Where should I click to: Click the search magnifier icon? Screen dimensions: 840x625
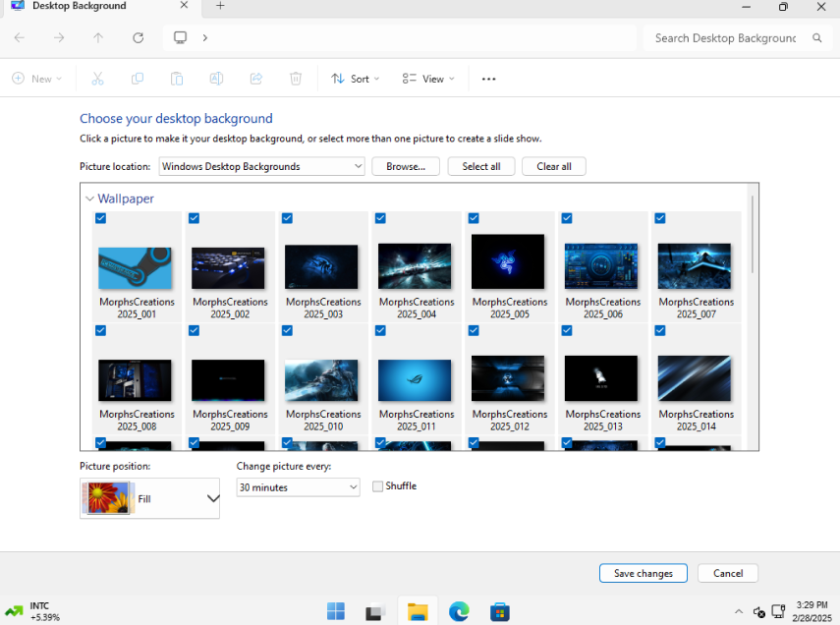coord(817,38)
